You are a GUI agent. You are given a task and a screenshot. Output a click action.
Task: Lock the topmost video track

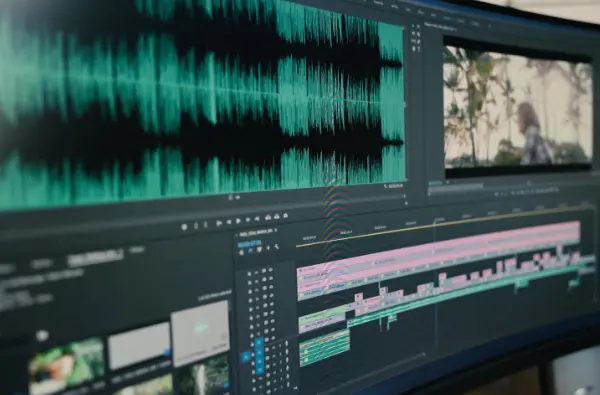(x=249, y=274)
